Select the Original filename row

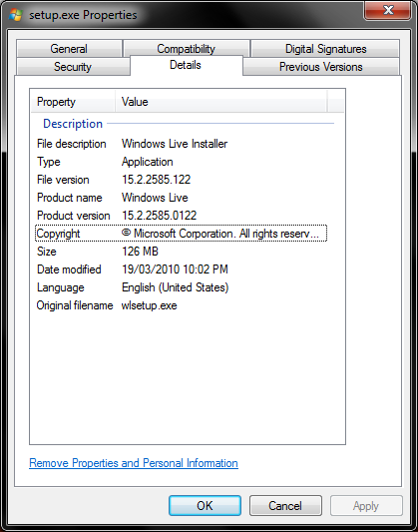(x=181, y=305)
